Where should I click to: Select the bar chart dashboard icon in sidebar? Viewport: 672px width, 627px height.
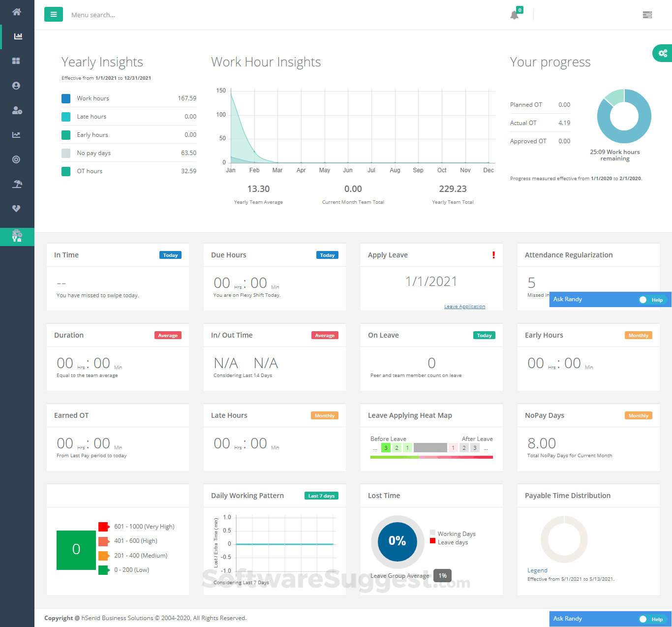(18, 36)
